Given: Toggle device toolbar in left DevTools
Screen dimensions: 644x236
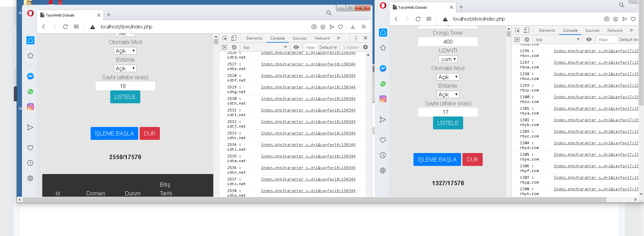Looking at the screenshot, I should (x=234, y=38).
